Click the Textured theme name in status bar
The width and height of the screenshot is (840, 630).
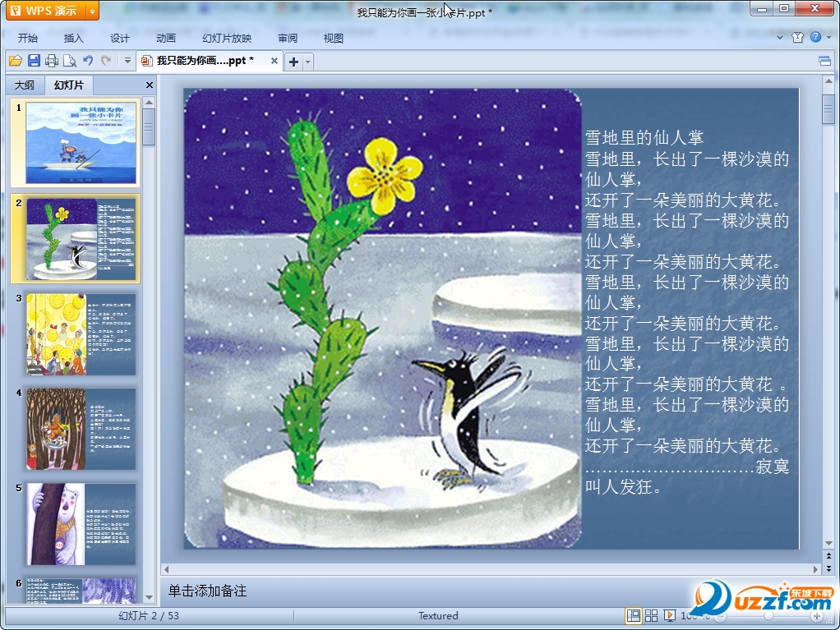point(438,616)
